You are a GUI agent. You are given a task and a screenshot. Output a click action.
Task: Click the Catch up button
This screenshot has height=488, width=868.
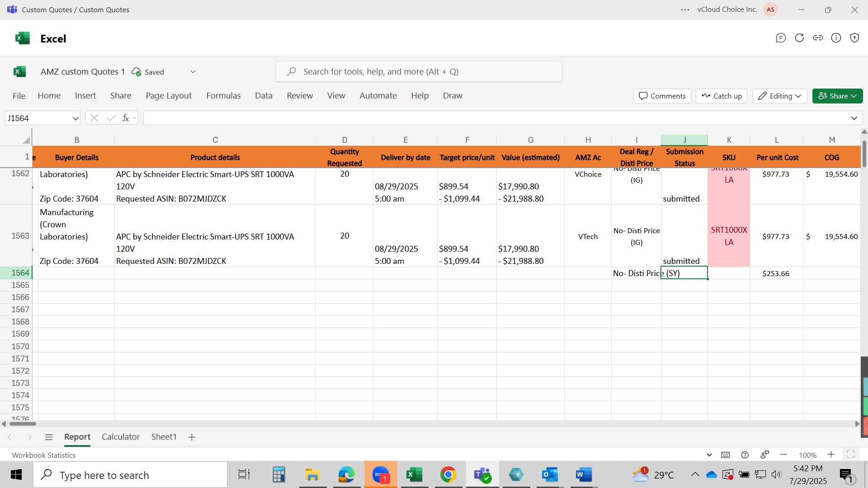[x=722, y=96]
